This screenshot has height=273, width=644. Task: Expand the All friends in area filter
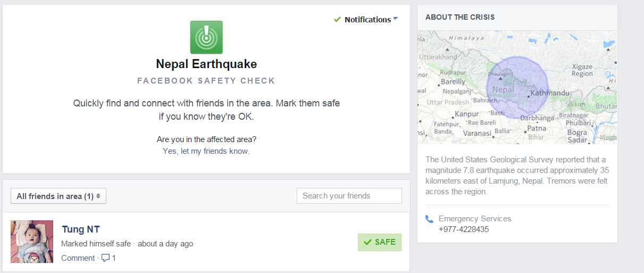58,196
